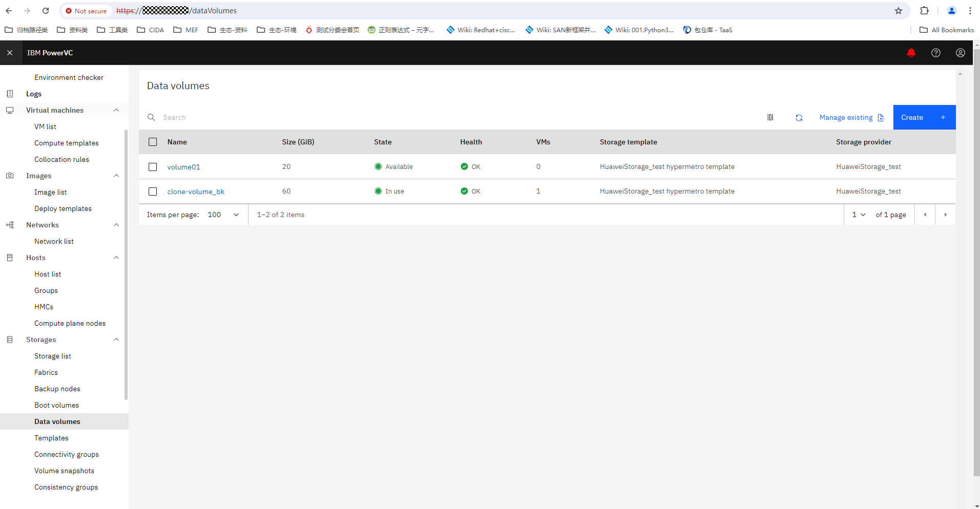Bookmark this page with star icon
The image size is (980, 509).
click(x=899, y=11)
